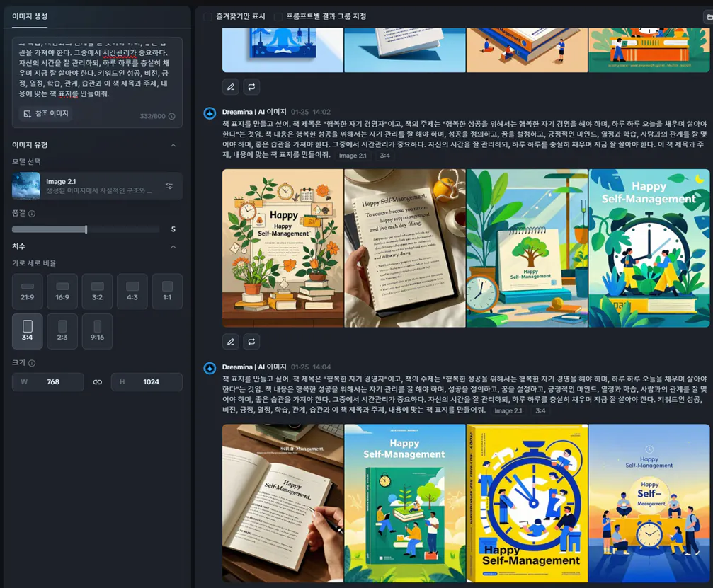713x588 pixels.
Task: Toggle the width-height link icon
Action: tap(97, 382)
